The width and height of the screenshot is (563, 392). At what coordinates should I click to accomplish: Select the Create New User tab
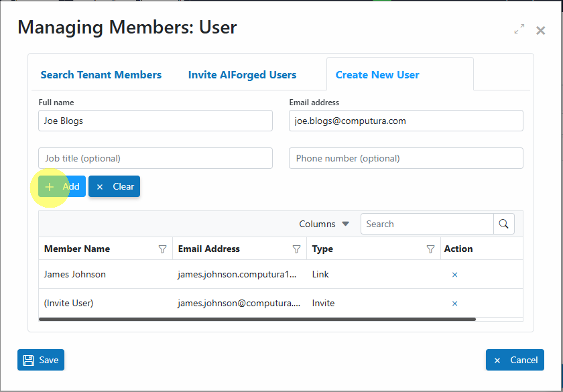(x=377, y=75)
